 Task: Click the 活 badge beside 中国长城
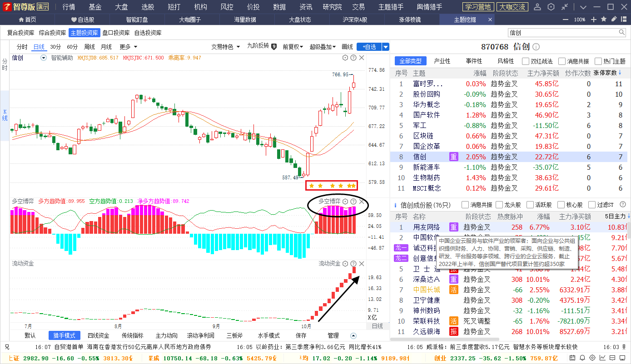454,290
